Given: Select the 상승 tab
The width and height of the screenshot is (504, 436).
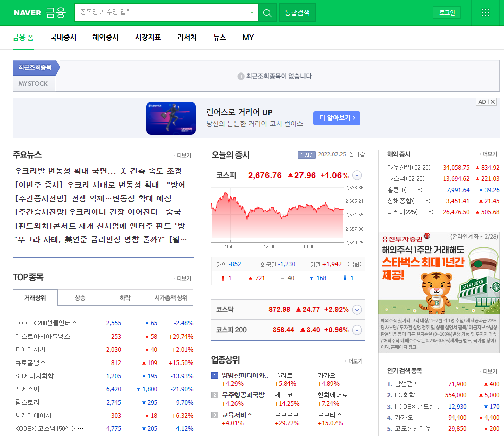Looking at the screenshot, I should click(80, 298).
